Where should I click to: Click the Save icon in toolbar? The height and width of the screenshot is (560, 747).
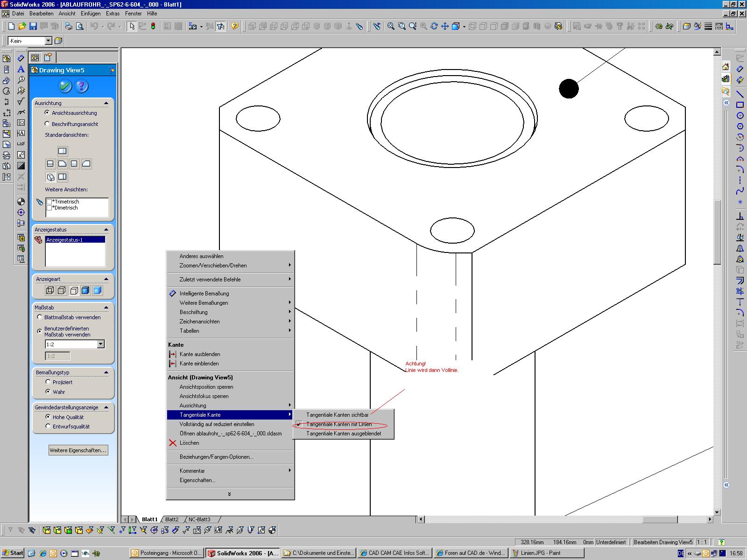[x=33, y=26]
